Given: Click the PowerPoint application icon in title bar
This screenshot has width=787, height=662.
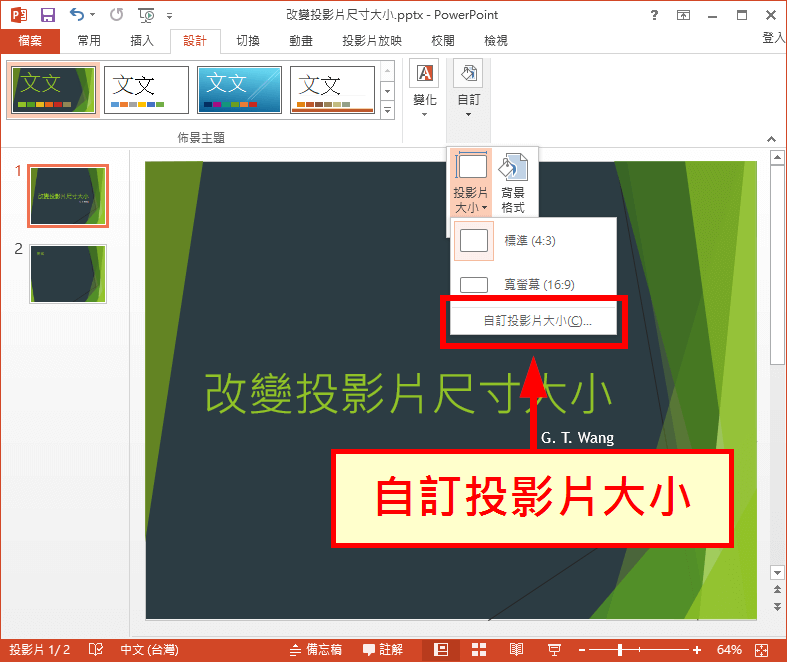Looking at the screenshot, I should pyautogui.click(x=19, y=15).
